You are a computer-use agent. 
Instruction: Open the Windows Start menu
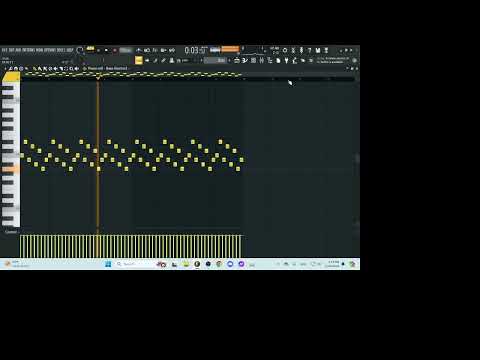pyautogui.click(x=108, y=264)
